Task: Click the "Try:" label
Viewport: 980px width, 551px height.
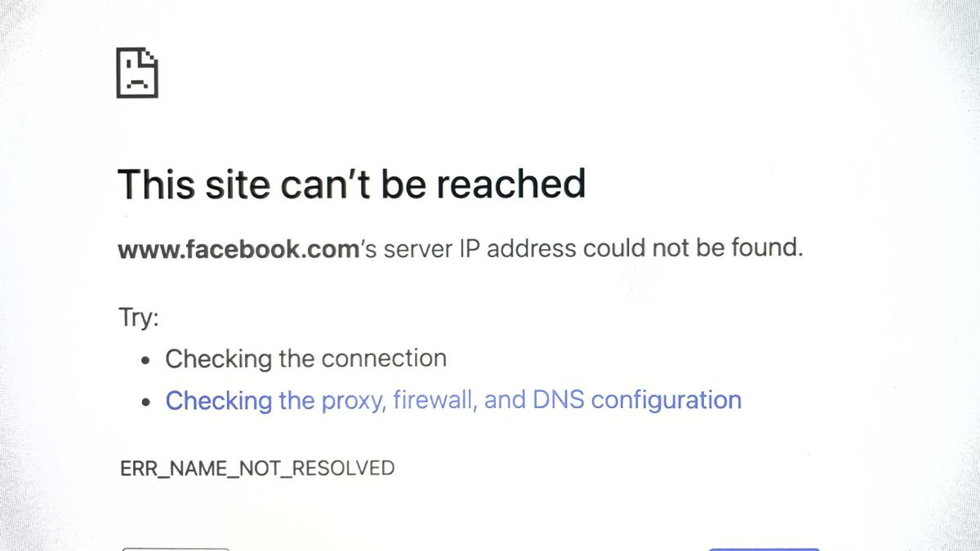Action: (x=138, y=317)
